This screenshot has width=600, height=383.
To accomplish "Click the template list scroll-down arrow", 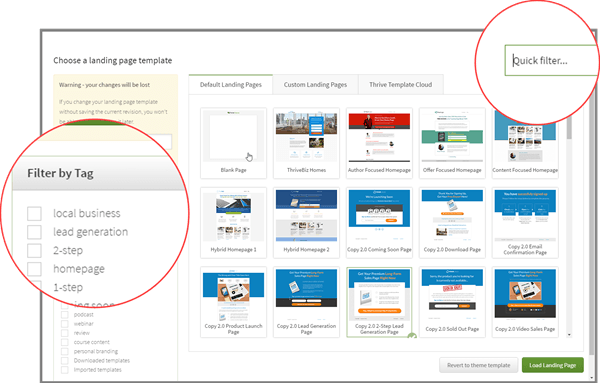I will coord(569,335).
